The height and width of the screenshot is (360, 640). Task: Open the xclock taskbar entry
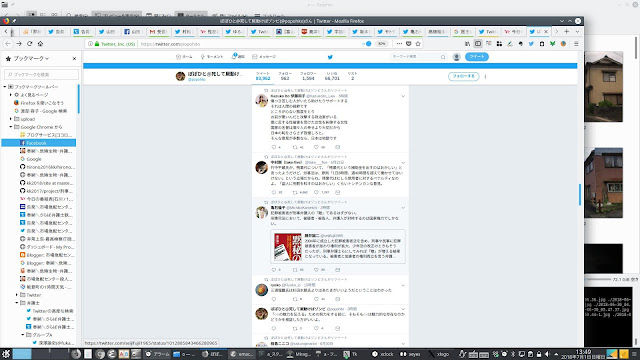(382, 354)
